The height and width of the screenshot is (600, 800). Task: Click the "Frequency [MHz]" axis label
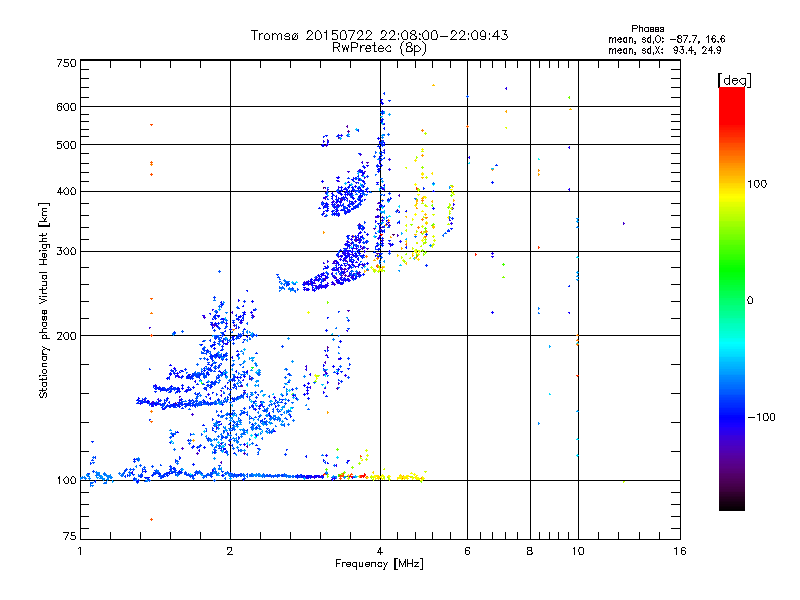(x=379, y=564)
